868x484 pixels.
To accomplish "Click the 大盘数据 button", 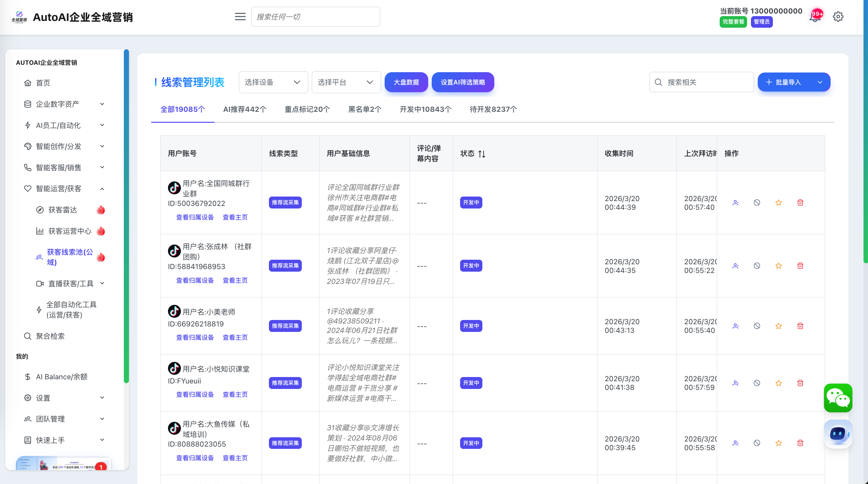I will (406, 82).
